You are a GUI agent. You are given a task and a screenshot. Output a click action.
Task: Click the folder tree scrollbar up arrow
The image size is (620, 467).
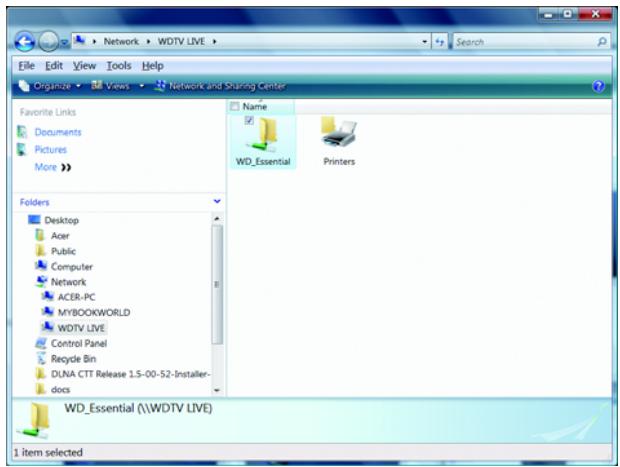coord(217,219)
